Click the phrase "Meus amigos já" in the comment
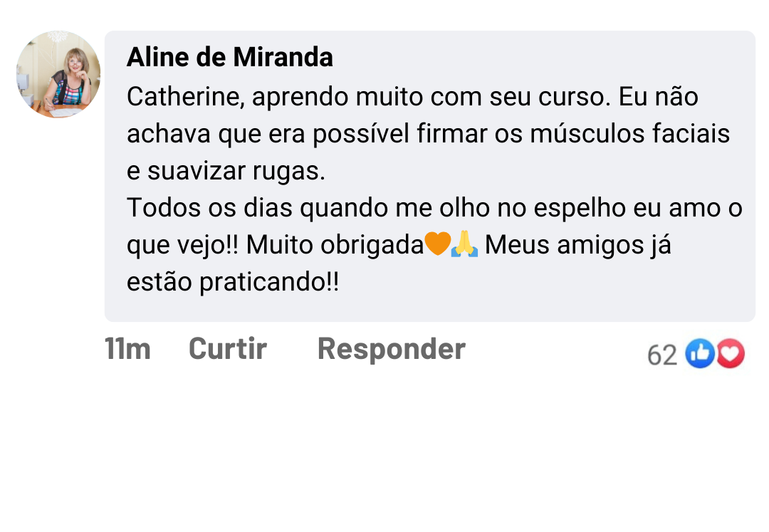 [577, 245]
